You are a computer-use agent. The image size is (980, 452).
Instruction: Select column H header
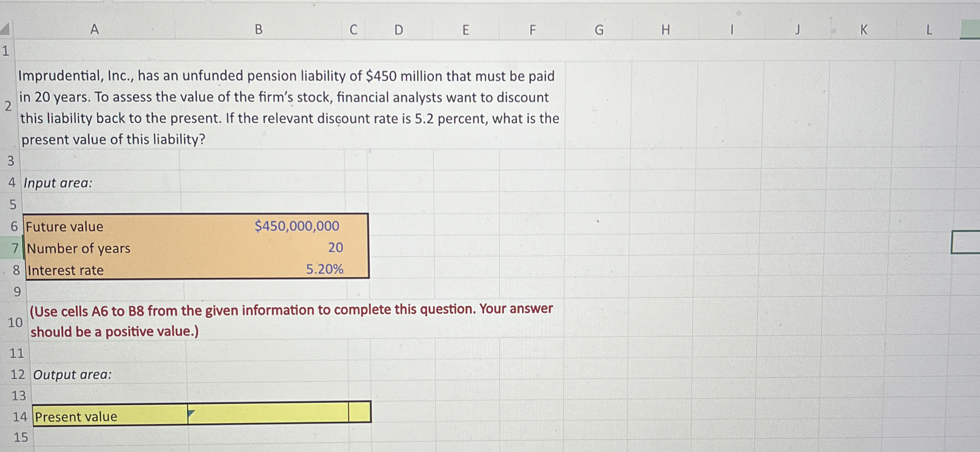665,30
